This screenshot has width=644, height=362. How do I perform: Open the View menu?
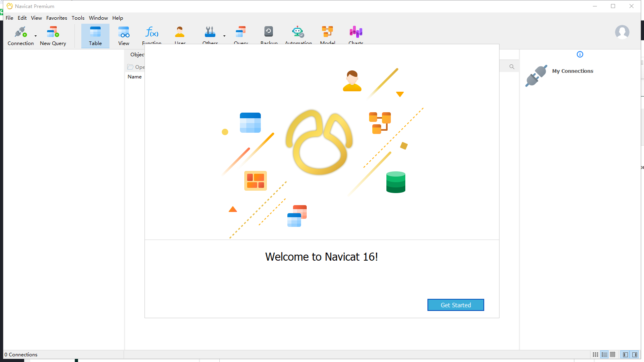[x=37, y=18]
